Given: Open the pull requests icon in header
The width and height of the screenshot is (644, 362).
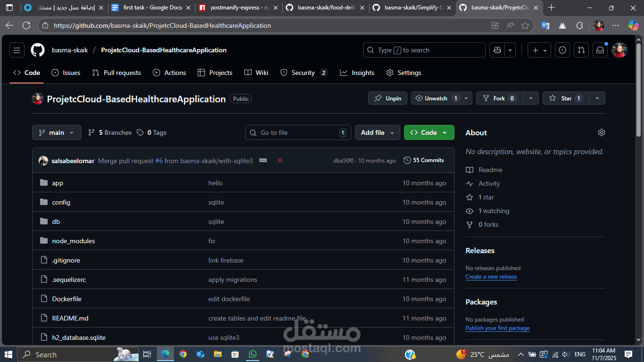Looking at the screenshot, I should pyautogui.click(x=581, y=49).
